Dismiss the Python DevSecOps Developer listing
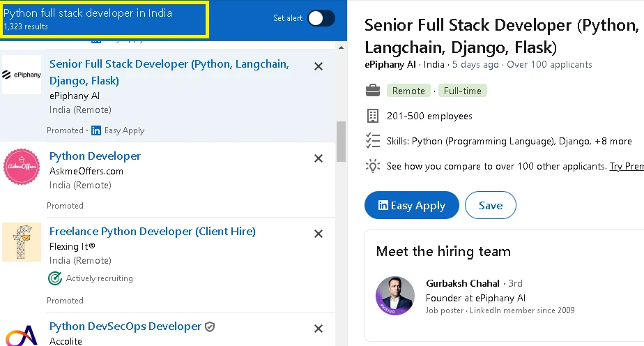The width and height of the screenshot is (644, 346). tap(319, 329)
